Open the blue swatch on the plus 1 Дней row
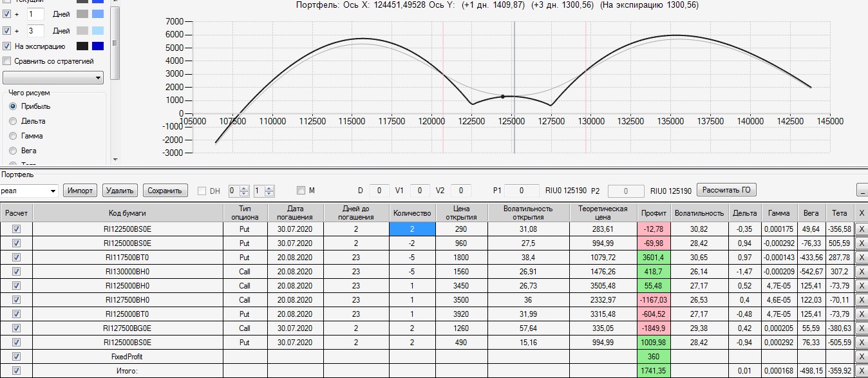The image size is (868, 378). 98,14
